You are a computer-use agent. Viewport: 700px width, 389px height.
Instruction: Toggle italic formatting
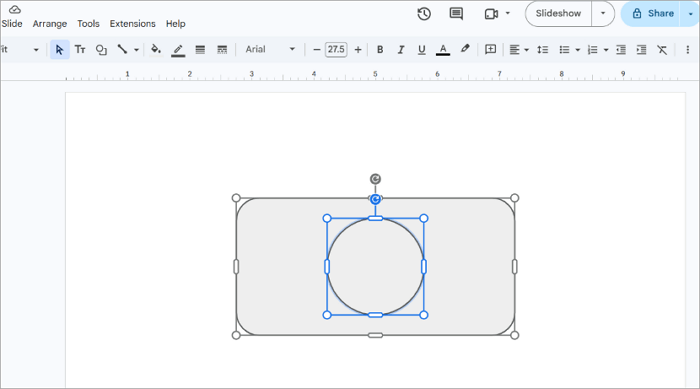click(x=401, y=50)
